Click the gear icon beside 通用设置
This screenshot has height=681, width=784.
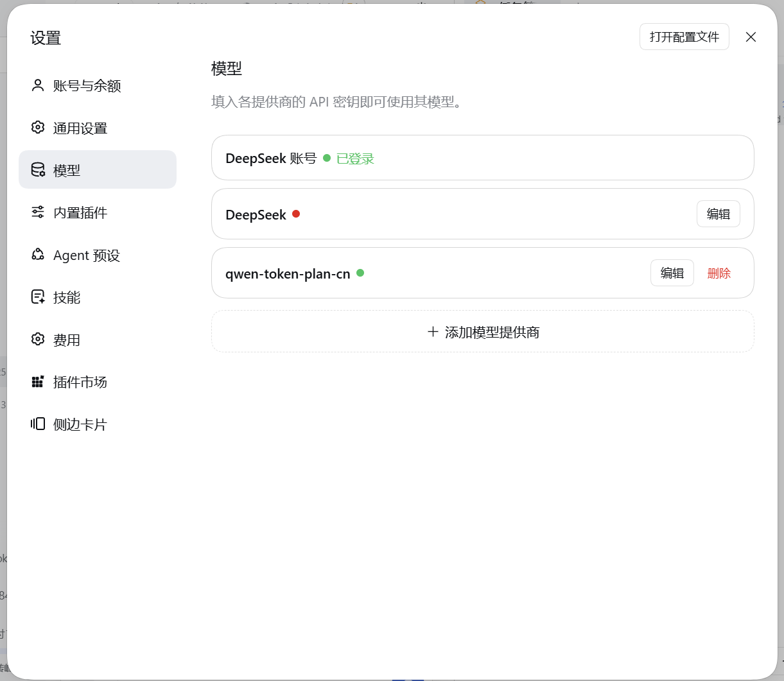(38, 127)
